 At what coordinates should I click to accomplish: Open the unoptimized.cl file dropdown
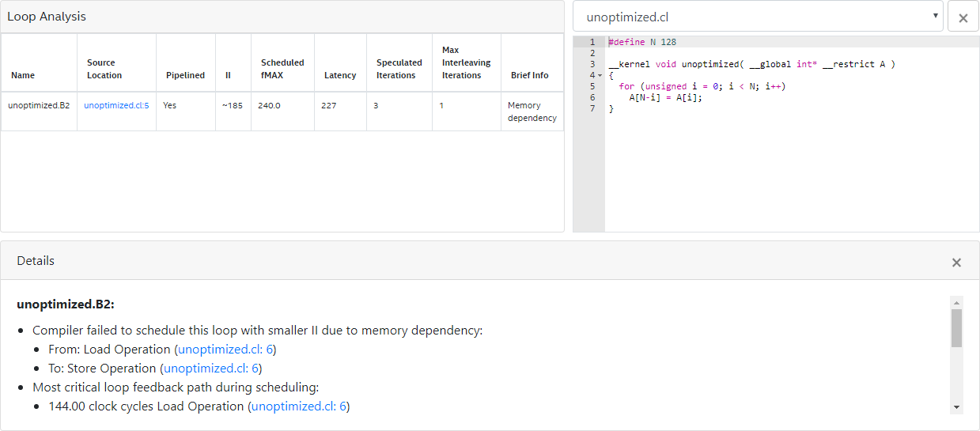(x=758, y=17)
